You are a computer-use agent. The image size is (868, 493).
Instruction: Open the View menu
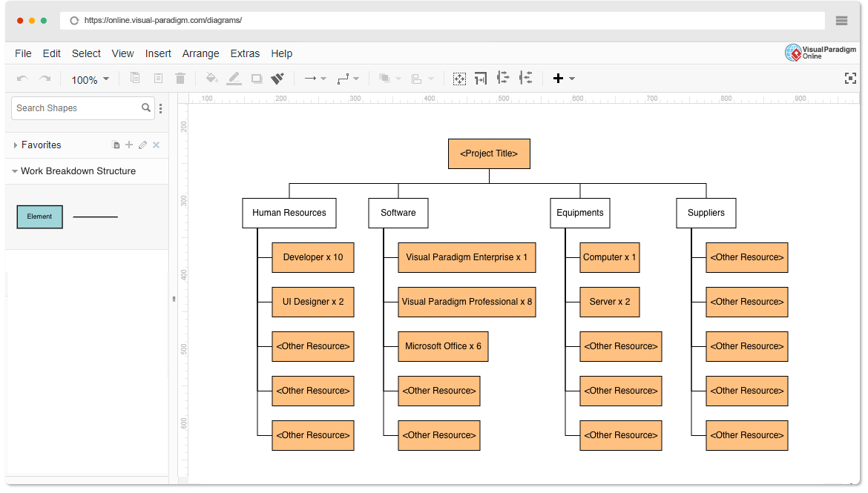tap(123, 53)
